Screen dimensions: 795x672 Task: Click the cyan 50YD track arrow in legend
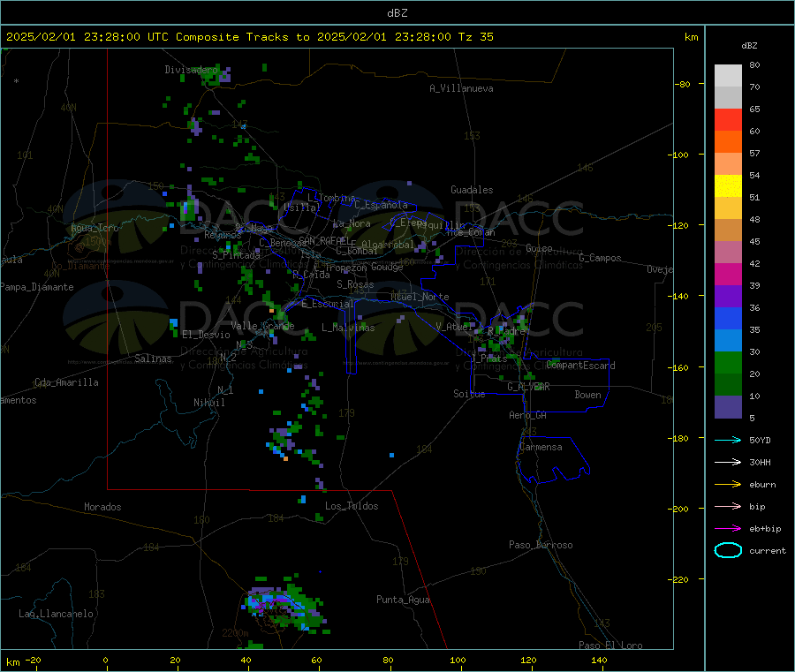coord(728,440)
